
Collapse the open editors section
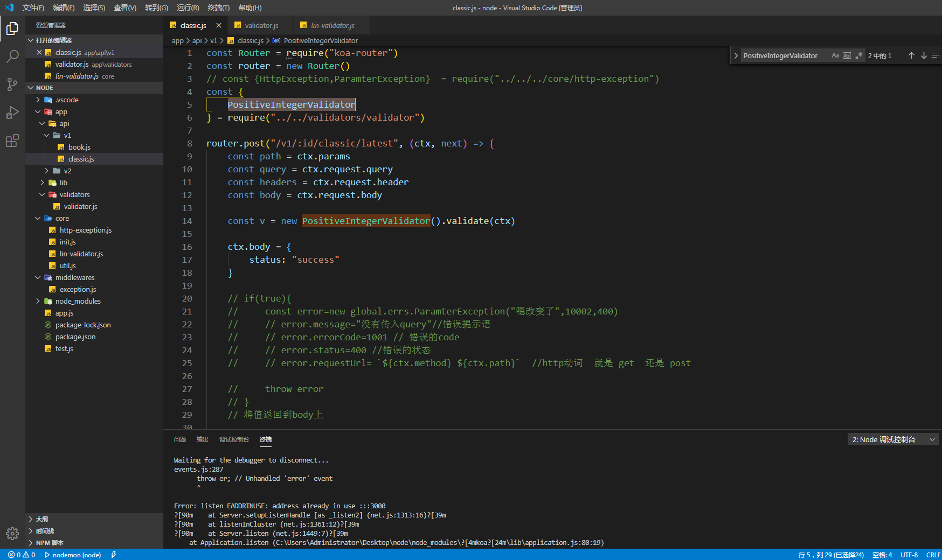94,40
